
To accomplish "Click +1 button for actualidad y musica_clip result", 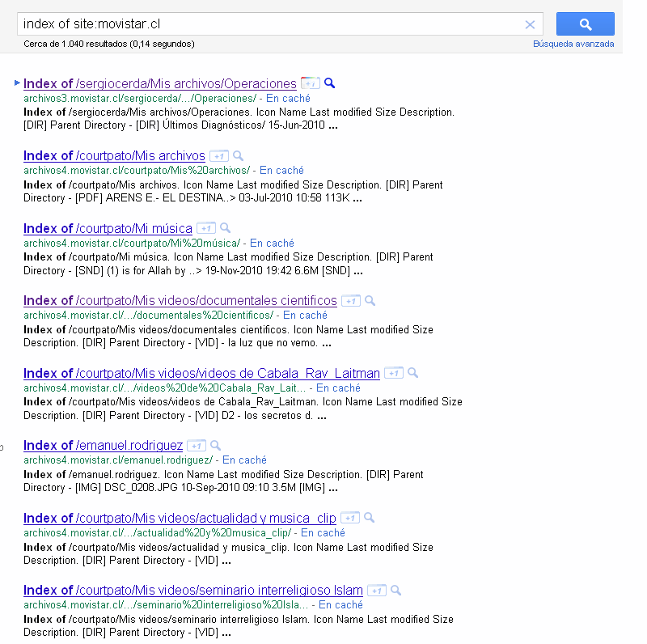I will (x=350, y=518).
